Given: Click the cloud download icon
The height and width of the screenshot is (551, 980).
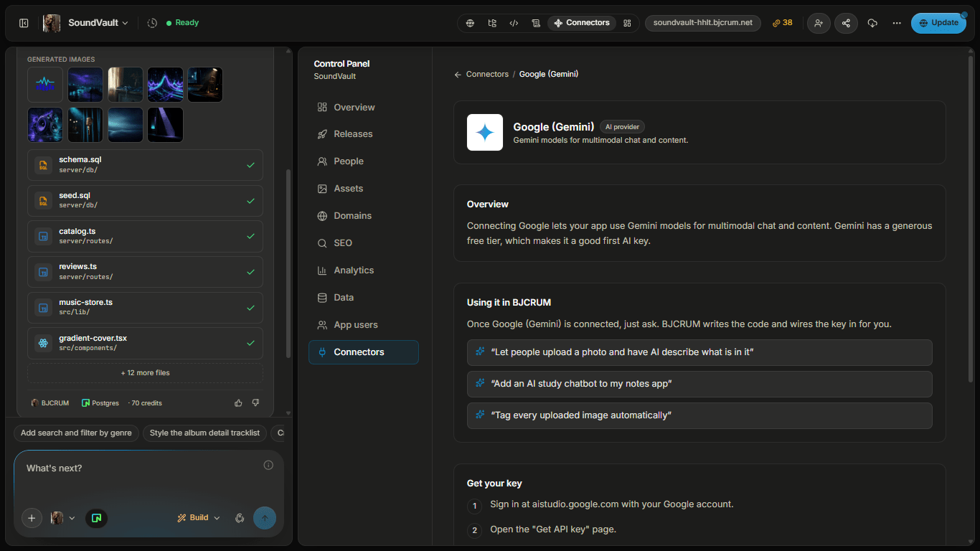Looking at the screenshot, I should (872, 23).
